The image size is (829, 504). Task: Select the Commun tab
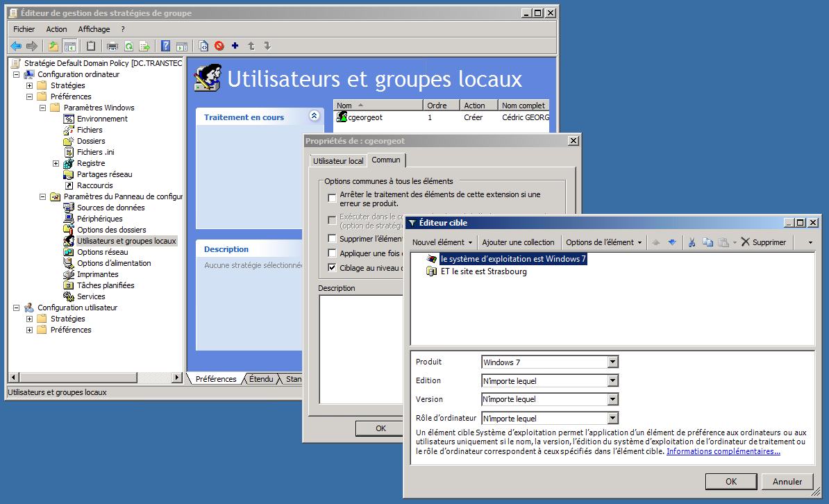pyautogui.click(x=386, y=160)
